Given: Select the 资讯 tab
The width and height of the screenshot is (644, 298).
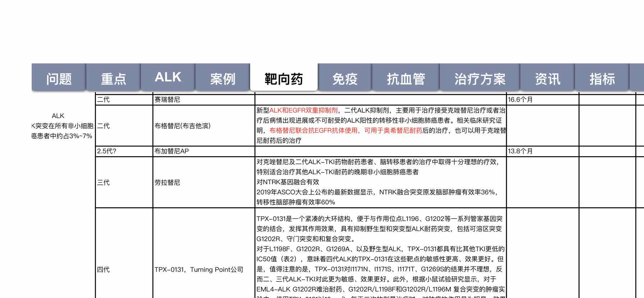Looking at the screenshot, I should (547, 78).
